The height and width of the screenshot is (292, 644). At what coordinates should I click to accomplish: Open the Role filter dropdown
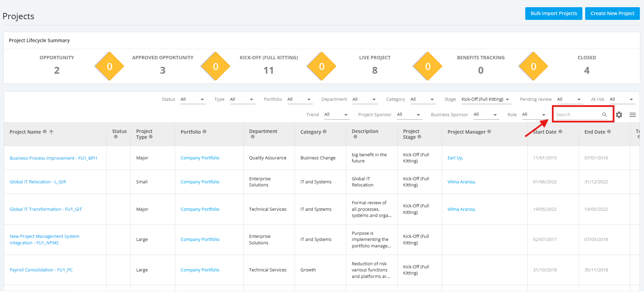coord(535,115)
